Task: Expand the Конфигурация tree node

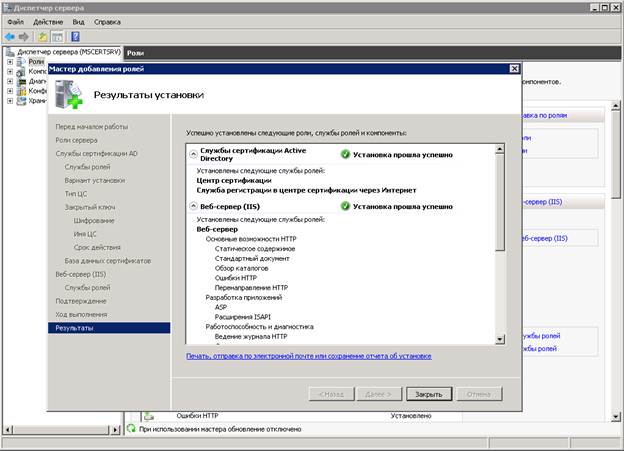Action: click(10, 91)
